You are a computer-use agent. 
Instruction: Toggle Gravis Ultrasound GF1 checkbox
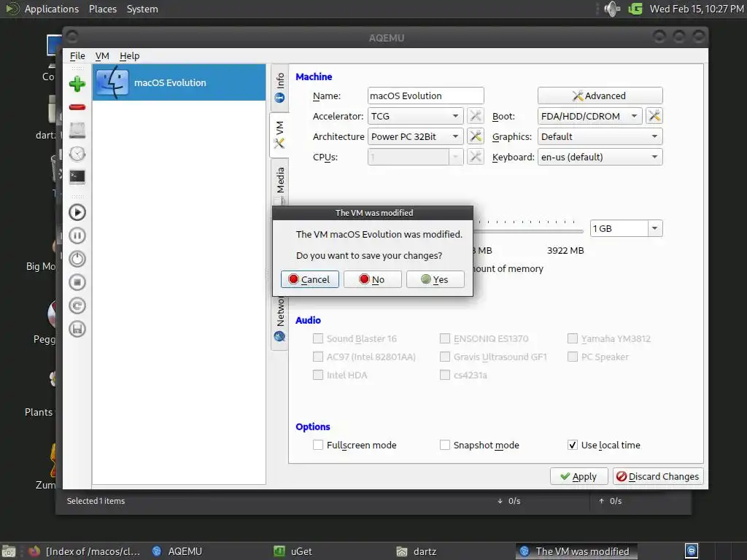(x=444, y=357)
